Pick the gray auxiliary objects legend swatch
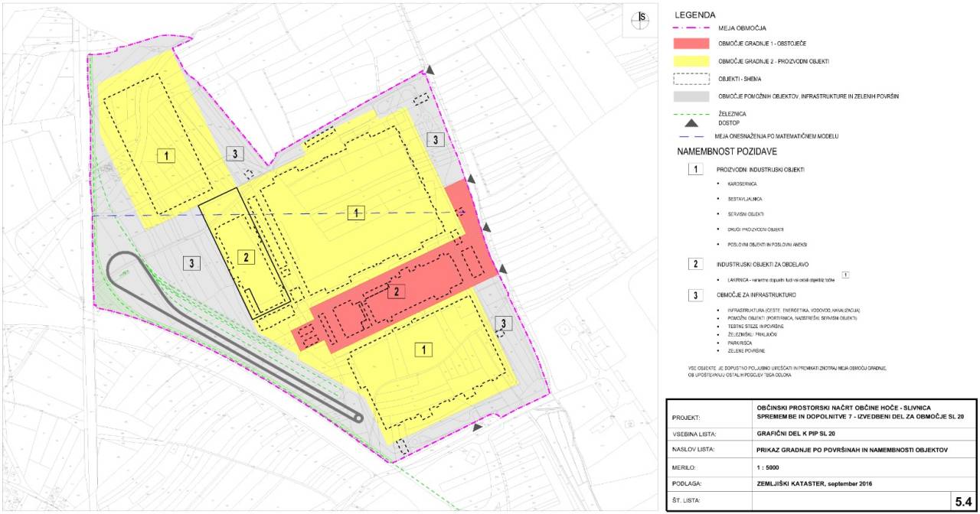 click(693, 96)
